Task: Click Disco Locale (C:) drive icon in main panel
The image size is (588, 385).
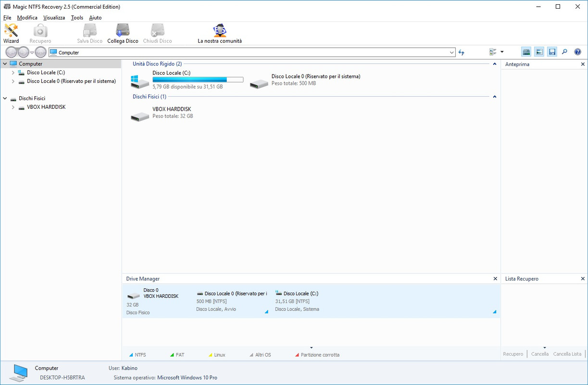Action: click(140, 81)
